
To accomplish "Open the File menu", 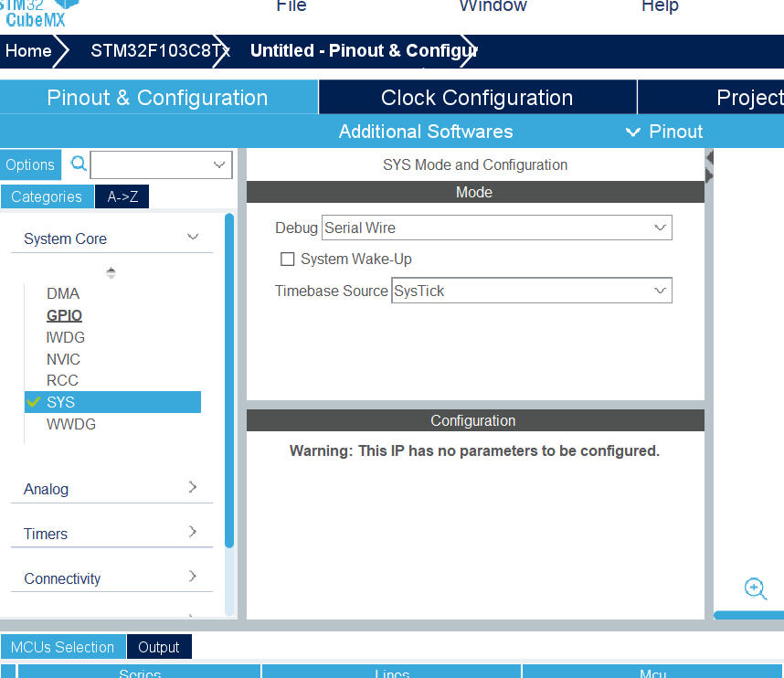I will (291, 6).
